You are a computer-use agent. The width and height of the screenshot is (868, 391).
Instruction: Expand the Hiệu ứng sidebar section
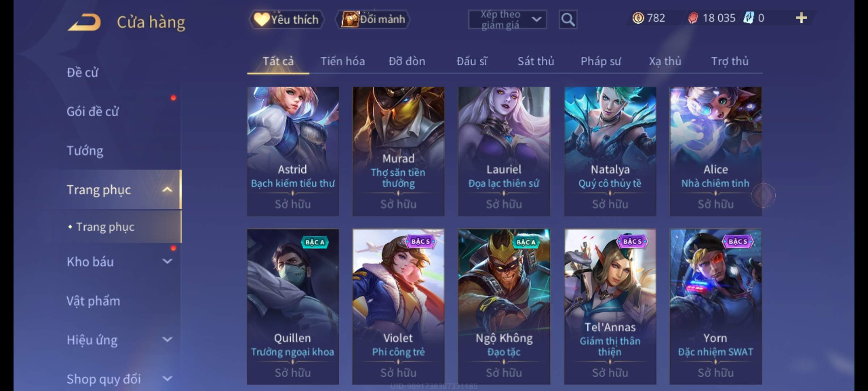167,340
